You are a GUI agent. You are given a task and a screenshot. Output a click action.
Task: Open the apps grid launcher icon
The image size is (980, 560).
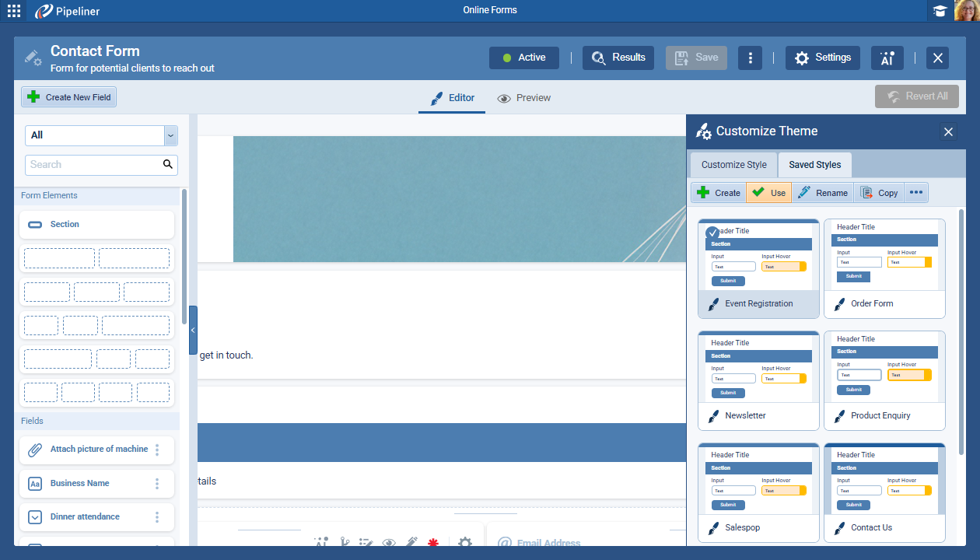coord(14,11)
